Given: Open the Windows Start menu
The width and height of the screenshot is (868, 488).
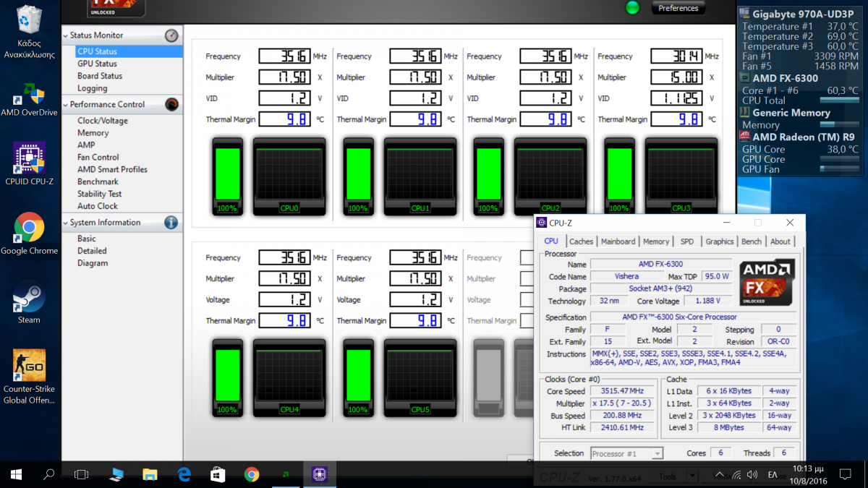Looking at the screenshot, I should 16,474.
